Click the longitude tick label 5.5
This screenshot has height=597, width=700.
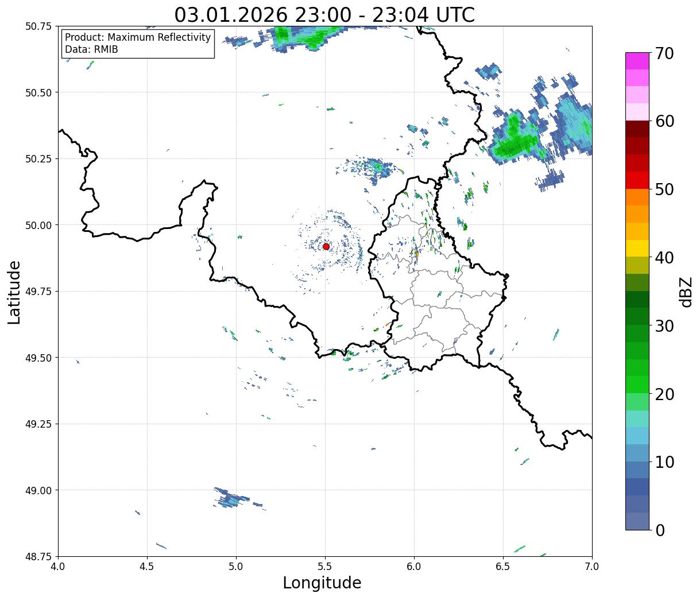pyautogui.click(x=325, y=567)
